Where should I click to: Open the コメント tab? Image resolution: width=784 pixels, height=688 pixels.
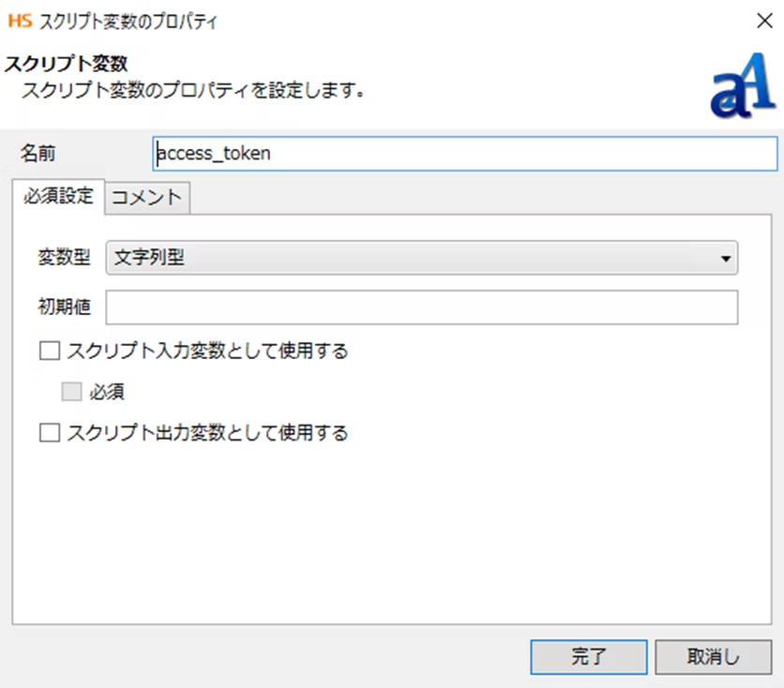coord(146,198)
